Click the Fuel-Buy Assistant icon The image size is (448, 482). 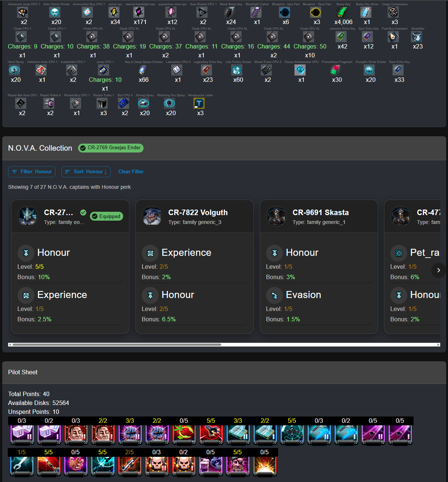click(x=393, y=37)
